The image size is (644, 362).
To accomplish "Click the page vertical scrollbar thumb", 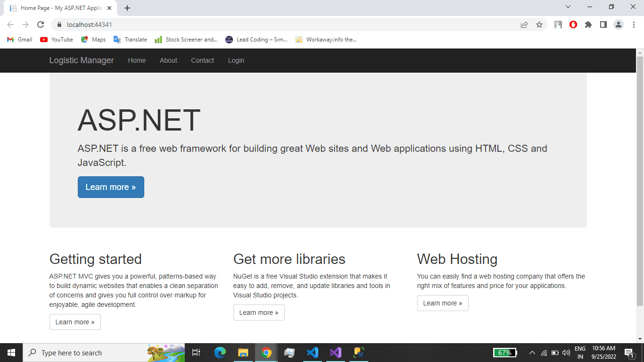I will point(640,181).
